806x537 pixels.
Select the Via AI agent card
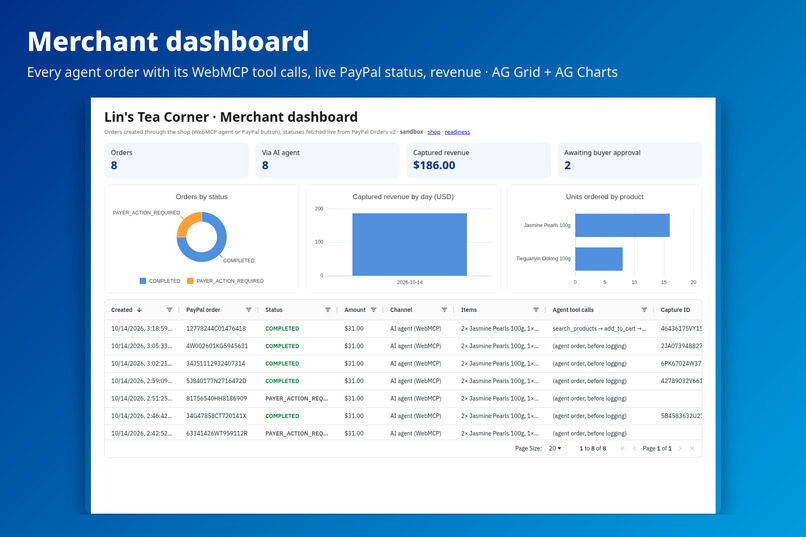pyautogui.click(x=327, y=160)
